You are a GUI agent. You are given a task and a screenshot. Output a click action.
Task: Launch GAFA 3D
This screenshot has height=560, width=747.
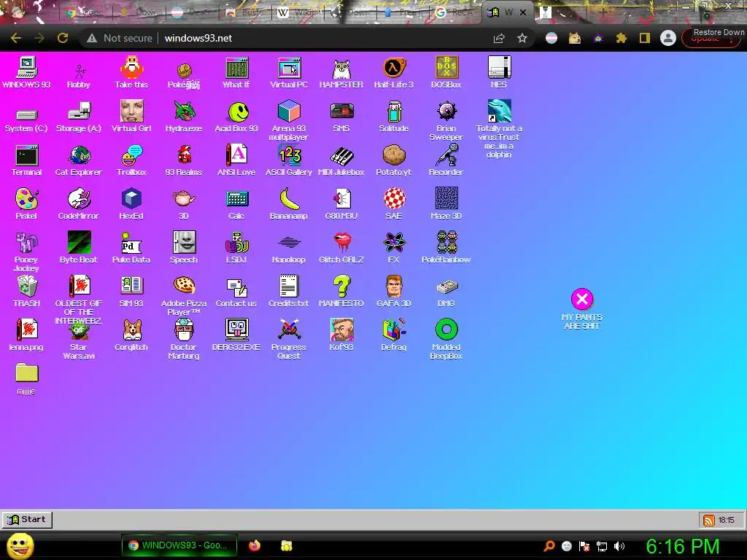[394, 287]
